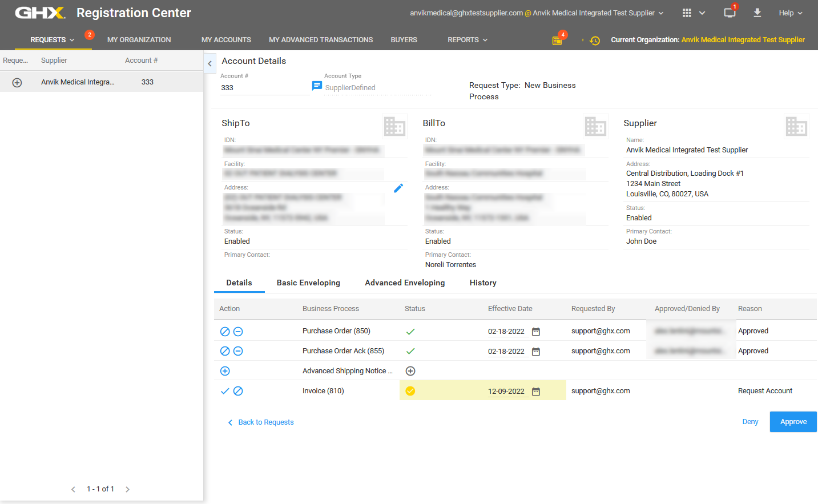
Task: Click the Account # input field
Action: click(263, 88)
